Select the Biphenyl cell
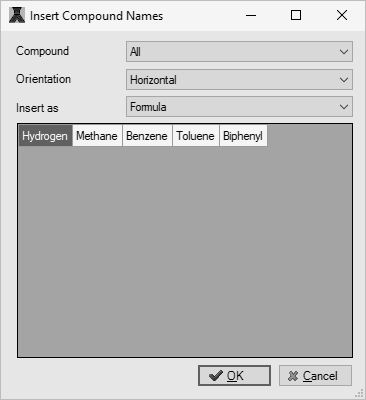 (x=243, y=136)
